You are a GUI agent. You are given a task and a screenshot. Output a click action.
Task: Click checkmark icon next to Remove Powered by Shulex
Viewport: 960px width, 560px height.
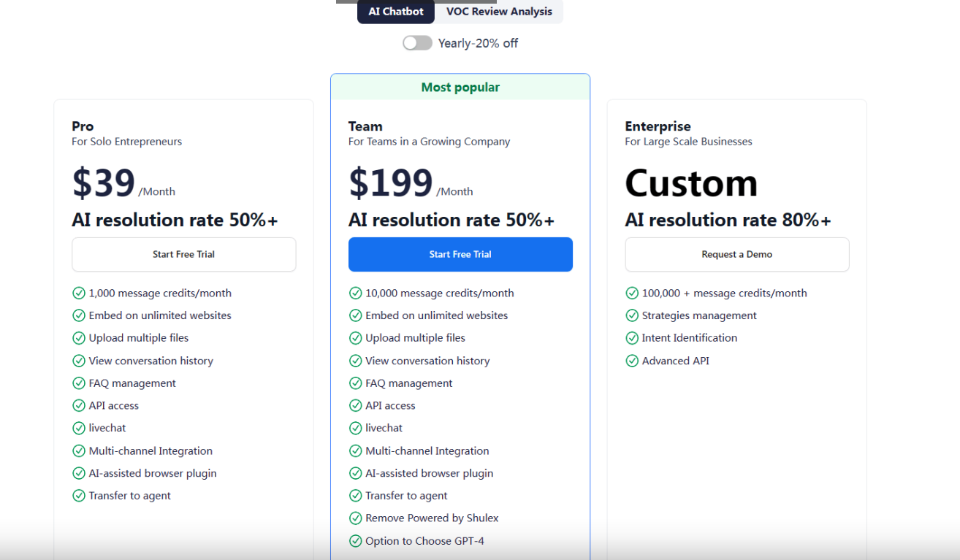[x=356, y=518]
